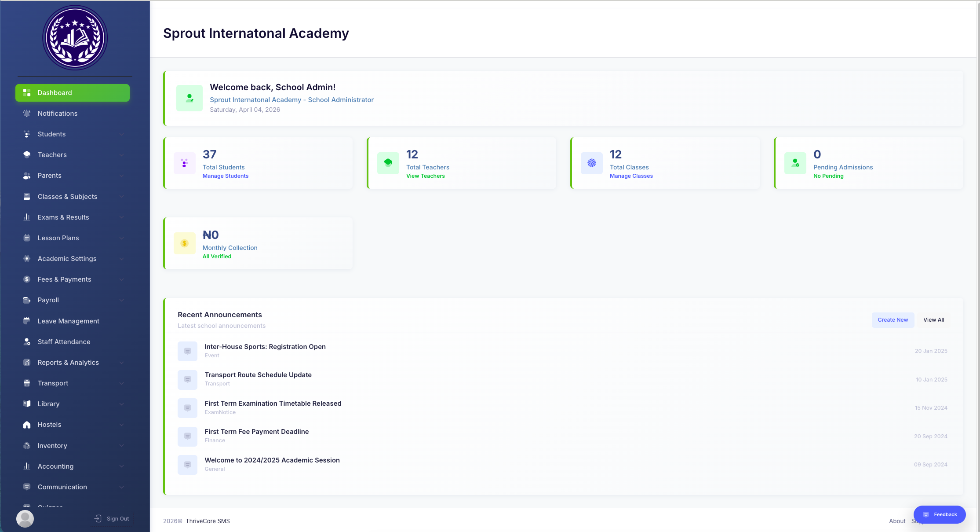Click the Create New announcements button
Image resolution: width=980 pixels, height=532 pixels.
click(893, 320)
